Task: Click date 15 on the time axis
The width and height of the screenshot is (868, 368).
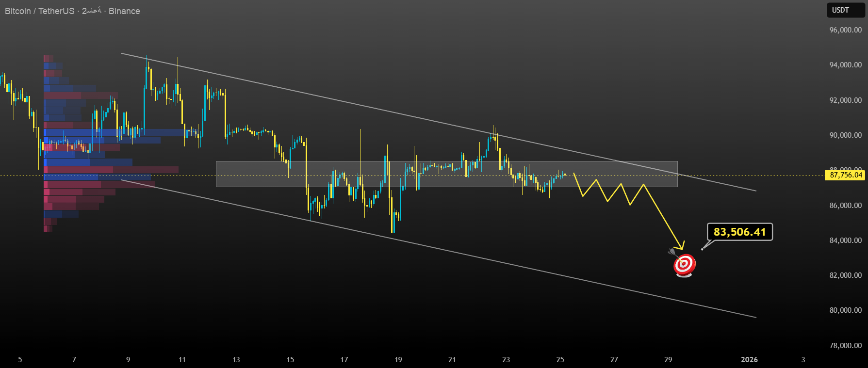Action: pos(290,359)
